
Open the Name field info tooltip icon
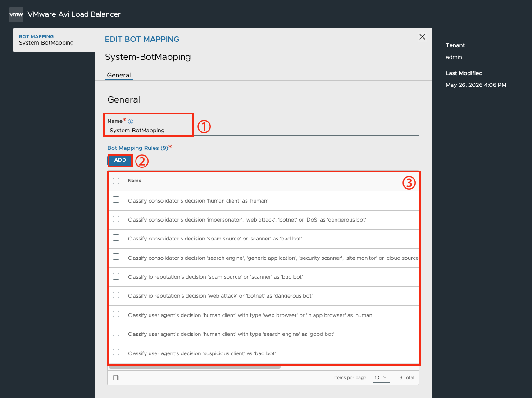tap(131, 122)
